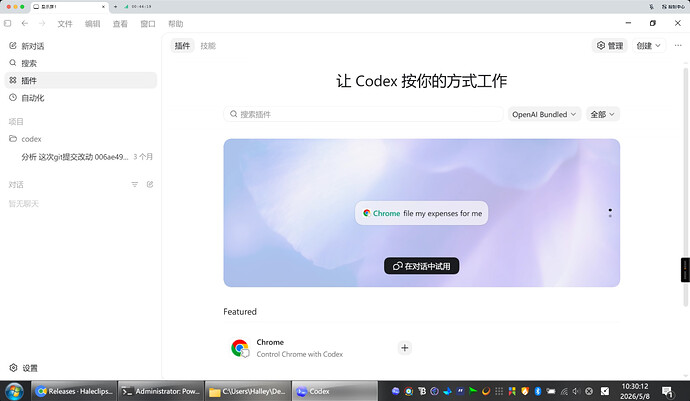The image size is (690, 401).
Task: Click the Codex taskbar button
Action: 334,391
